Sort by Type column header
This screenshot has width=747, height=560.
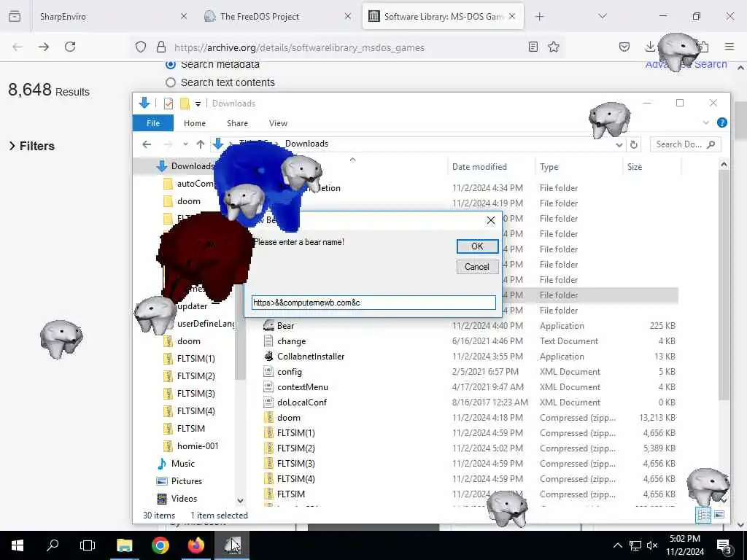point(578,167)
